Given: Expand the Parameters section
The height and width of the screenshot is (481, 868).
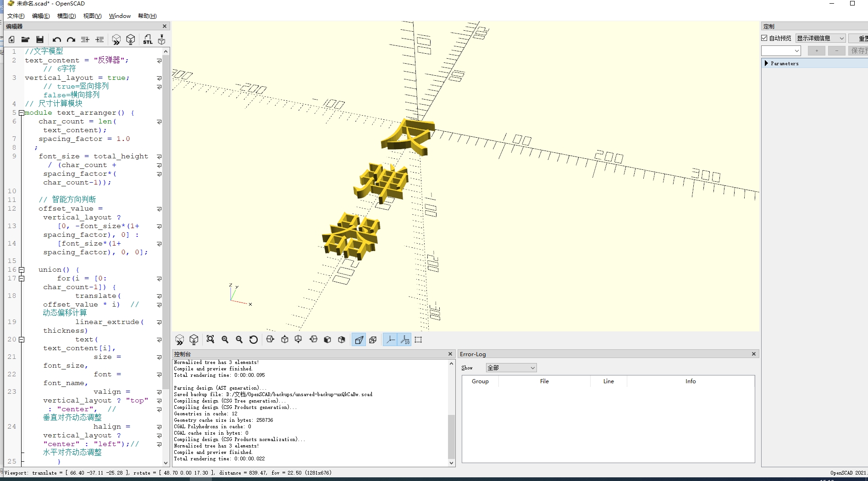Looking at the screenshot, I should (x=766, y=63).
